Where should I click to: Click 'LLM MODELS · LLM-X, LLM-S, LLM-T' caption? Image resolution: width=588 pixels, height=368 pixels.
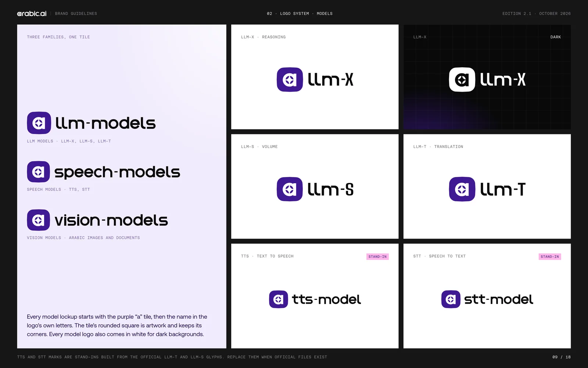(x=69, y=141)
